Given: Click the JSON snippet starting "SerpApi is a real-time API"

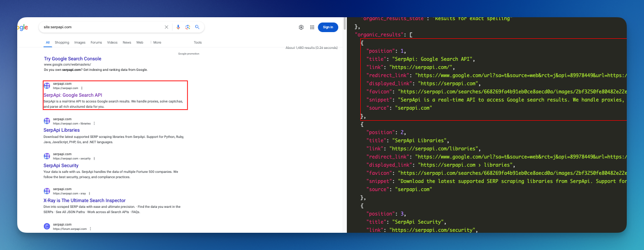Looking at the screenshot, I should [x=512, y=100].
